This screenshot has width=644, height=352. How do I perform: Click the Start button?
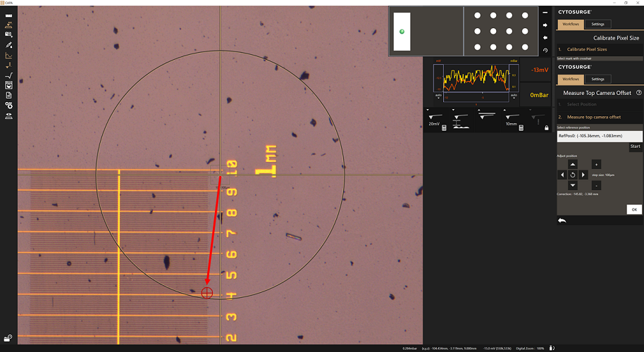tap(635, 146)
